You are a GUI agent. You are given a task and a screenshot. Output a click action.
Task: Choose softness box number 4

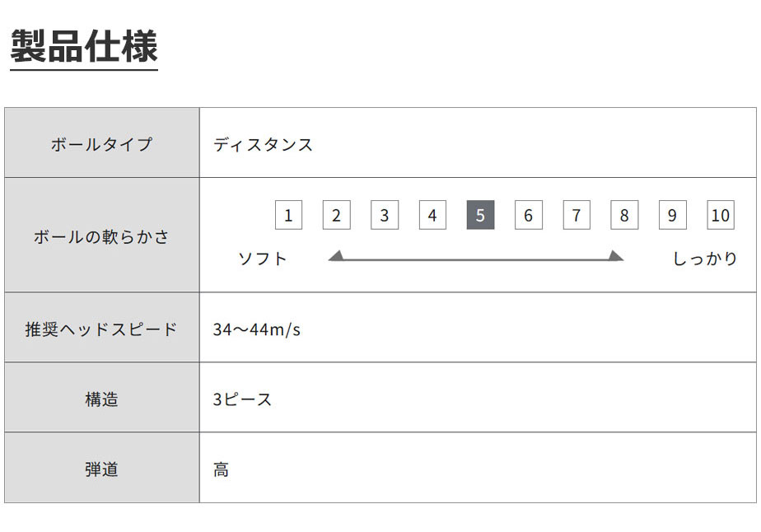click(432, 215)
